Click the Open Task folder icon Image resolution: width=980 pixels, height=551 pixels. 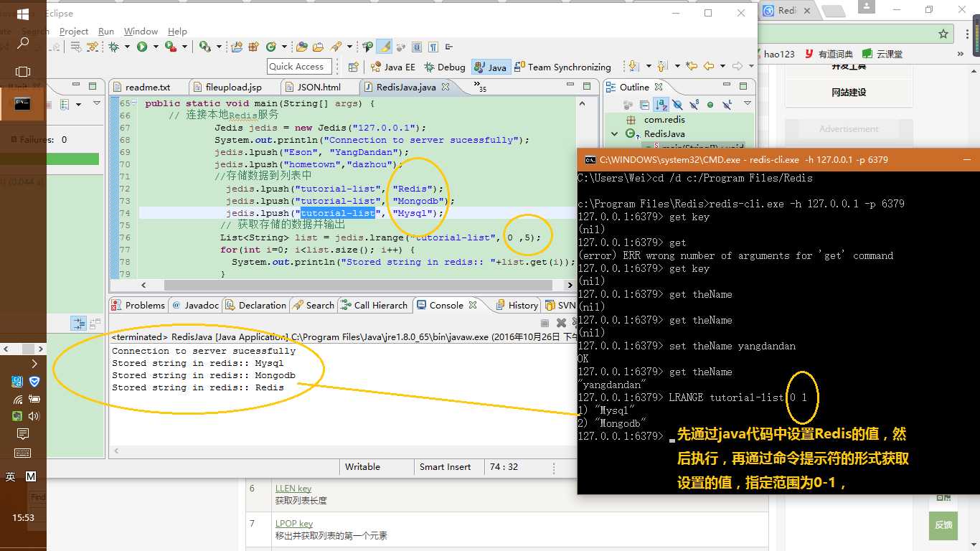(x=318, y=47)
